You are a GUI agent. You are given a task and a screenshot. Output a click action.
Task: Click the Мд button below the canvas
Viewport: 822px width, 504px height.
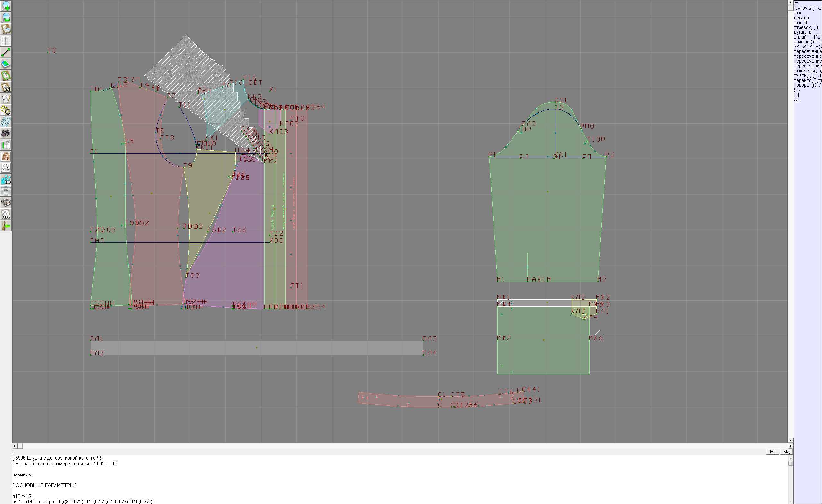tap(786, 451)
